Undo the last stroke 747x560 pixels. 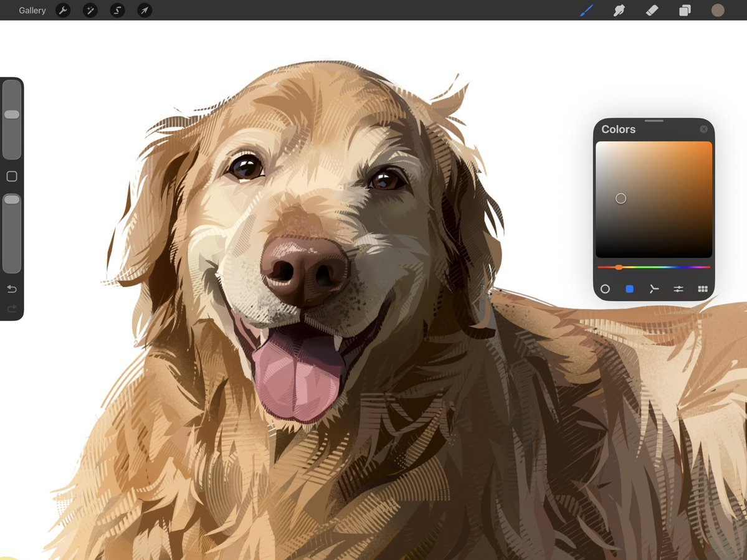[12, 289]
